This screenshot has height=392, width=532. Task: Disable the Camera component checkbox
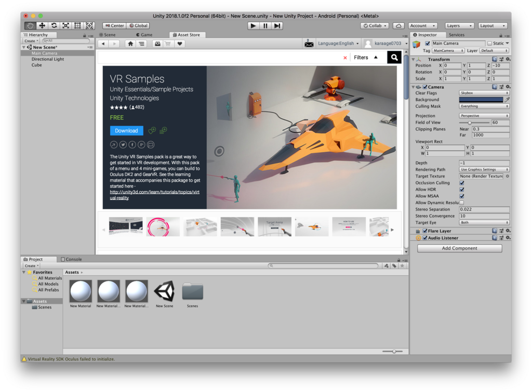click(425, 87)
